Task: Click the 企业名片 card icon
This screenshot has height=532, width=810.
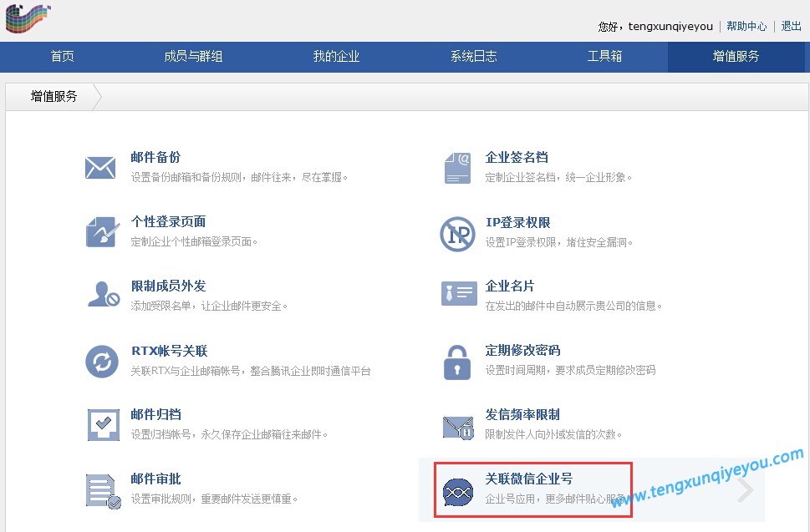Action: pos(459,294)
